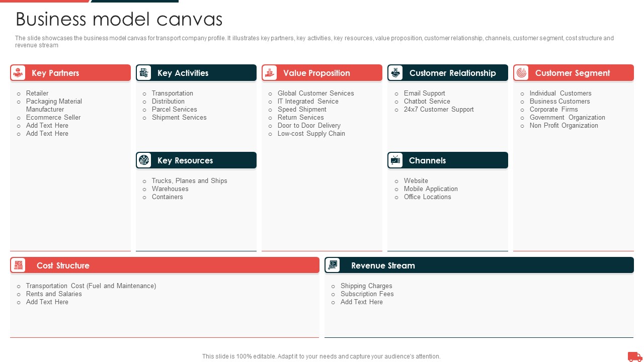Click the Value Proposition icon
Image resolution: width=644 pixels, height=362 pixels.
[270, 73]
